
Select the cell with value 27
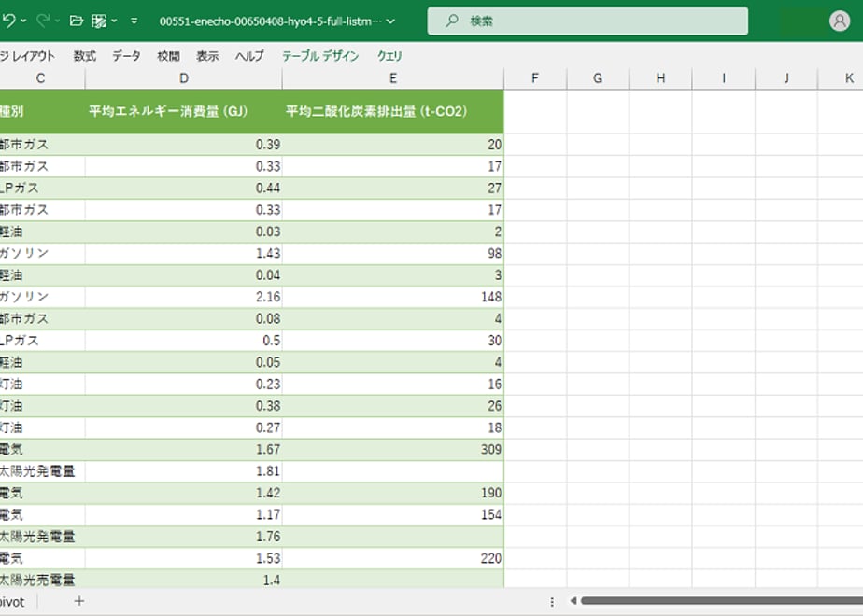pos(393,189)
